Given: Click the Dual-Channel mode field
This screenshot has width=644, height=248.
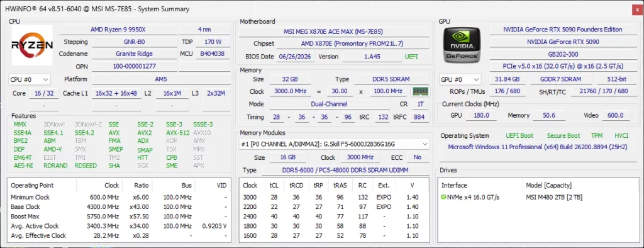Looking at the screenshot, I should (330, 104).
